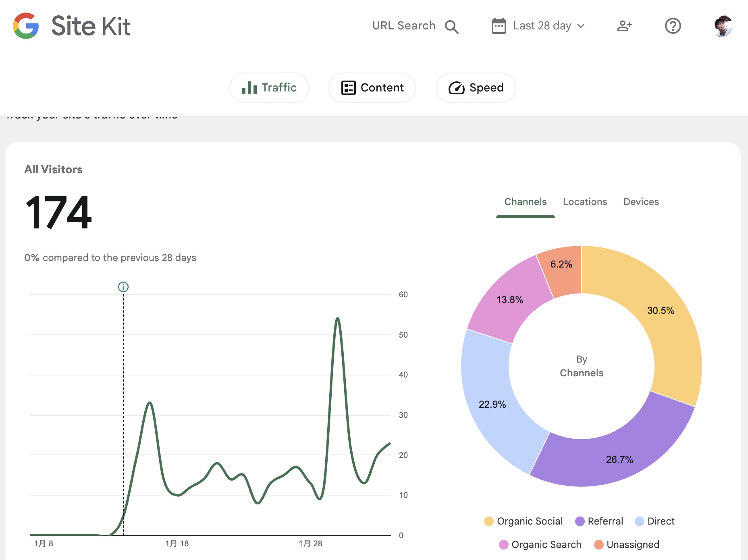Click the URL Search text
748x560 pixels.
[403, 26]
